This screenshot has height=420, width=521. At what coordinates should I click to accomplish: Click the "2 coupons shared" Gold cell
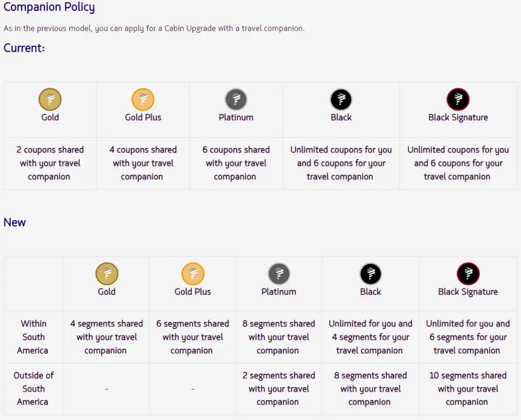point(50,163)
